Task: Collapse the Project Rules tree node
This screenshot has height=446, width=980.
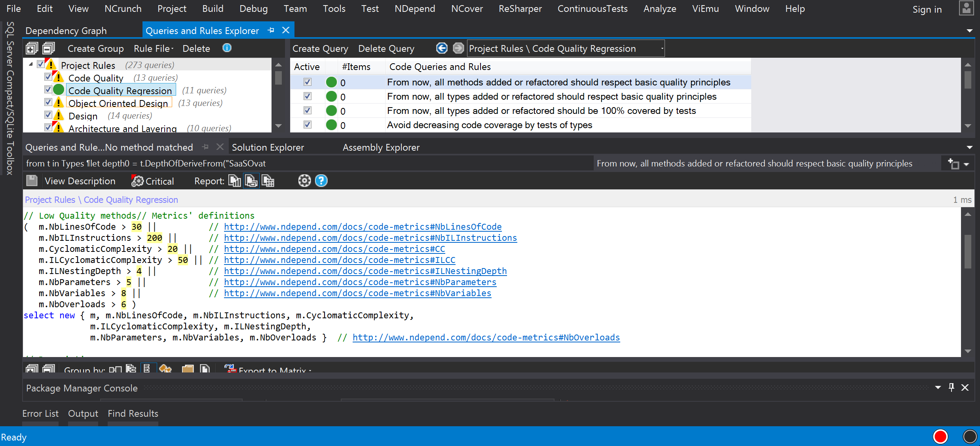Action: point(31,64)
